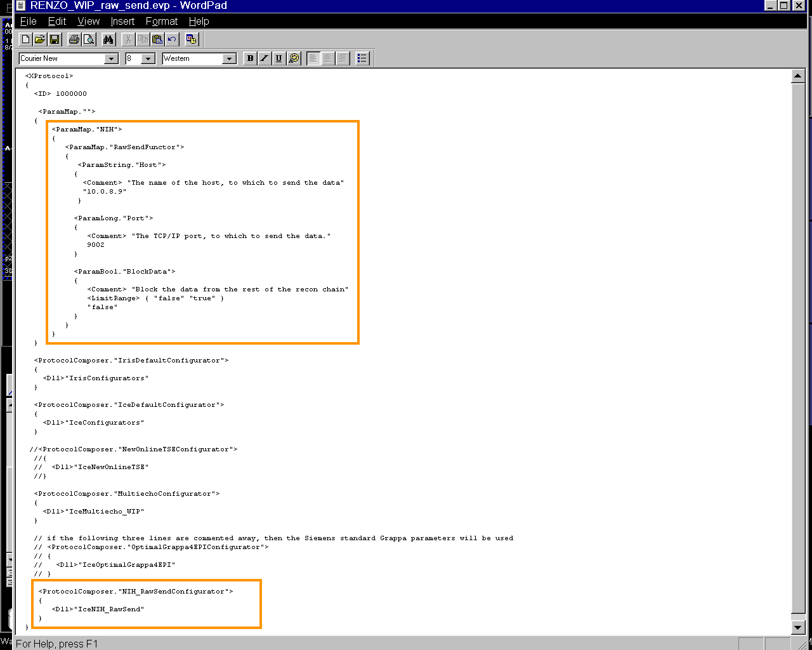Screen dimensions: 812x650
Task: Open a file with the Open icon
Action: click(x=40, y=39)
